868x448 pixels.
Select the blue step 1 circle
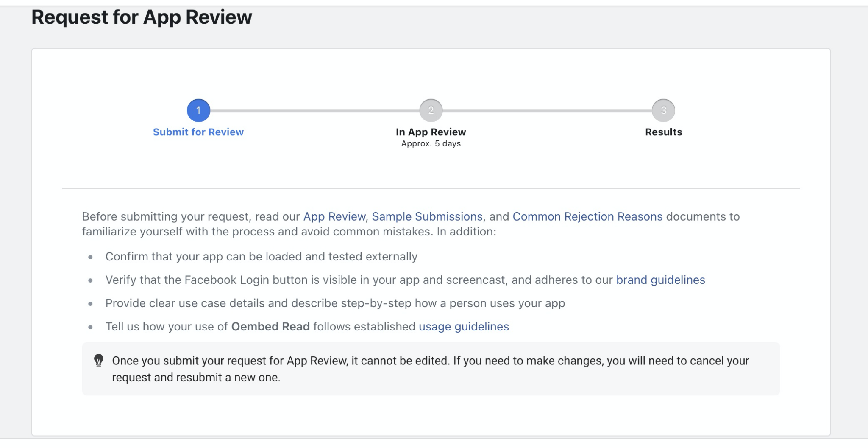click(198, 110)
